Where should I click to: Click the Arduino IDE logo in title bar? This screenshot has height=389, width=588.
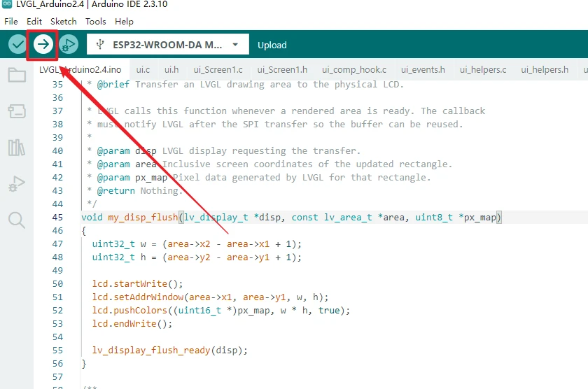pos(7,4)
